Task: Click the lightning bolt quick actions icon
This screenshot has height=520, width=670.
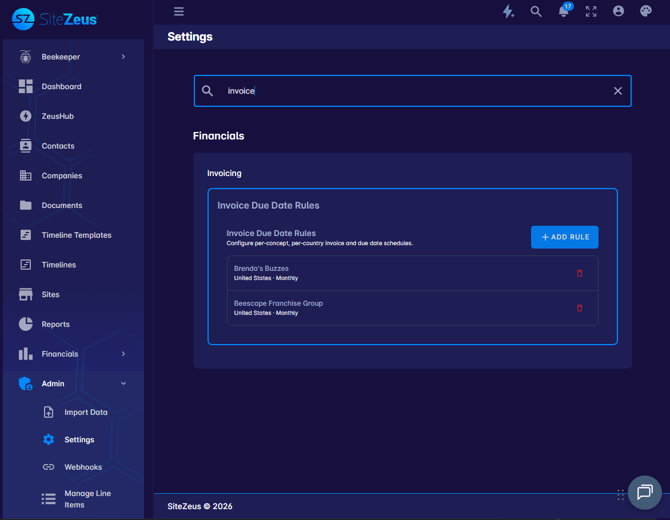Action: pyautogui.click(x=508, y=12)
